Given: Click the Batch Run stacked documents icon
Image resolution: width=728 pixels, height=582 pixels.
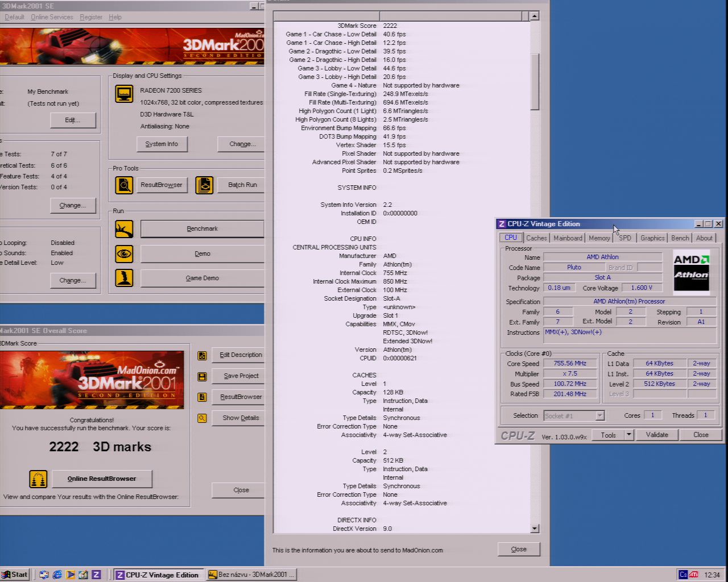Looking at the screenshot, I should (x=204, y=185).
